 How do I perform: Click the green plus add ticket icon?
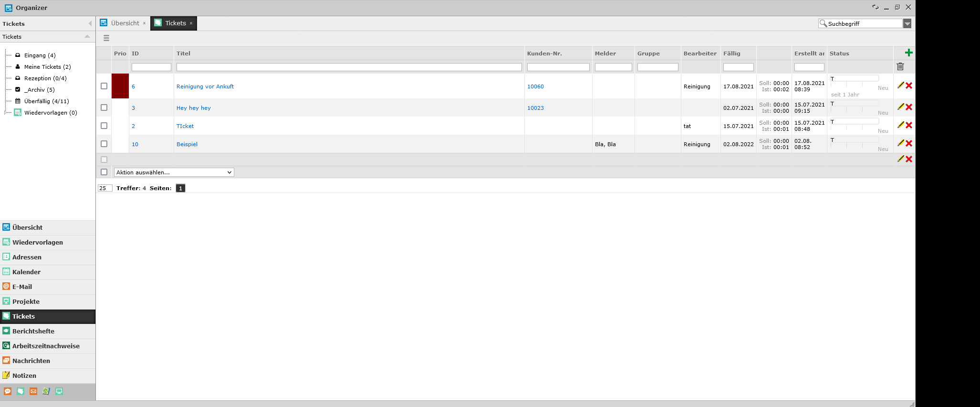[x=908, y=53]
